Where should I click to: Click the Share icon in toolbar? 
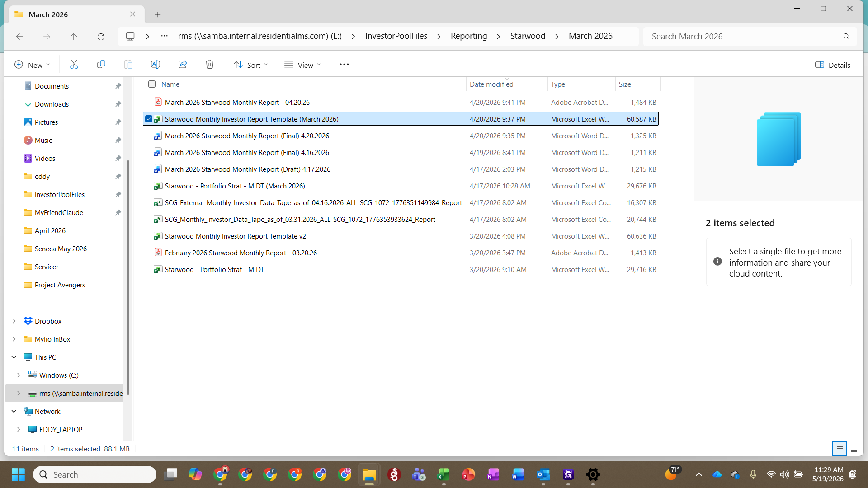[183, 65]
